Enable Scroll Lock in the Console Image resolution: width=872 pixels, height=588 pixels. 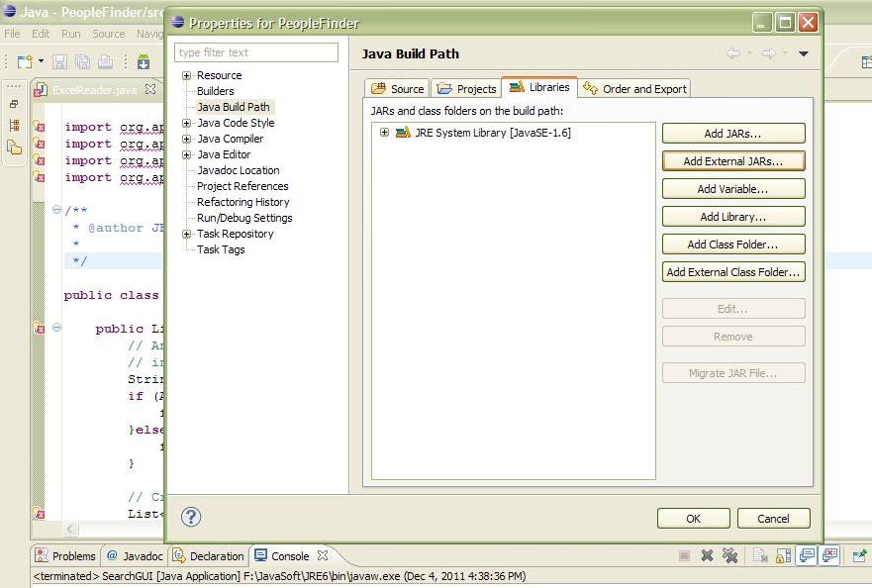tap(785, 555)
